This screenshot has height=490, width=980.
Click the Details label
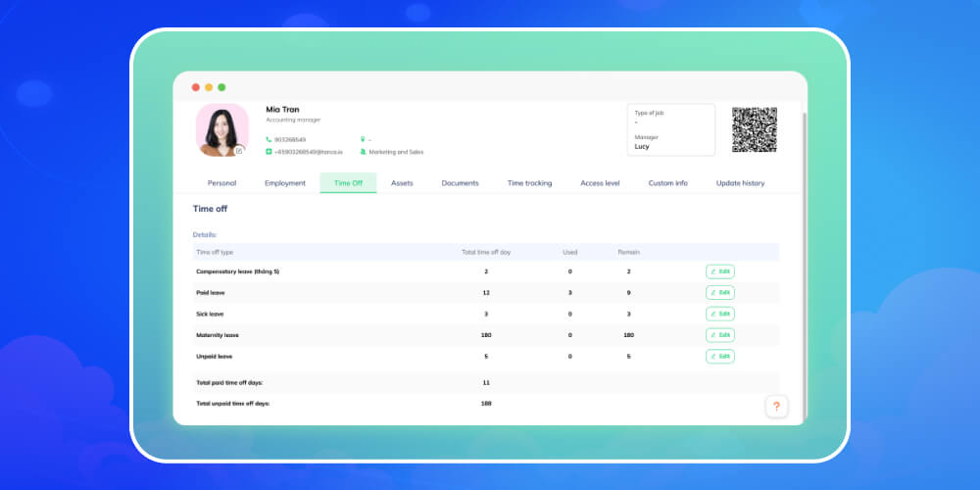[x=205, y=234]
